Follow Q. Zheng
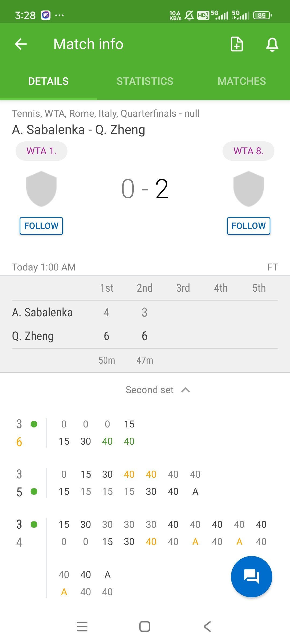 (249, 226)
